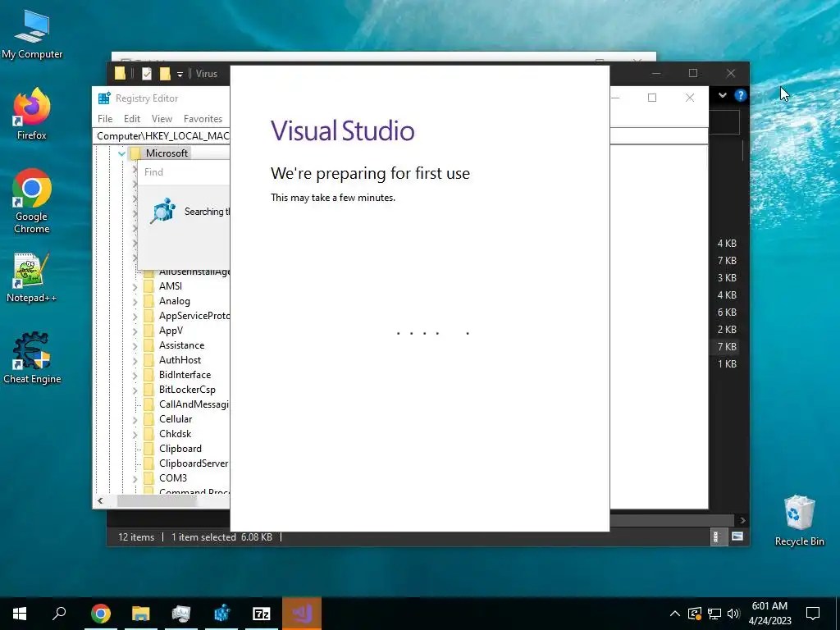Select the Chkdsk registry key
840x630 pixels.
click(175, 434)
